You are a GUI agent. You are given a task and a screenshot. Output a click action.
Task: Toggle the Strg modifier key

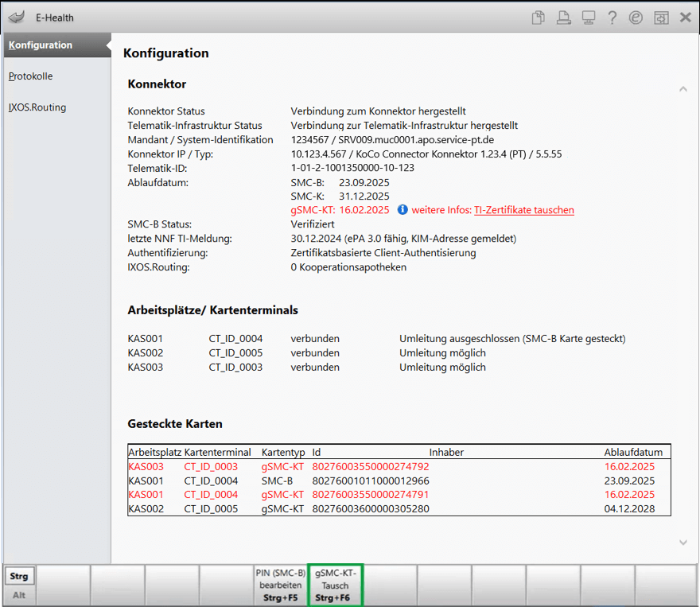(19, 576)
